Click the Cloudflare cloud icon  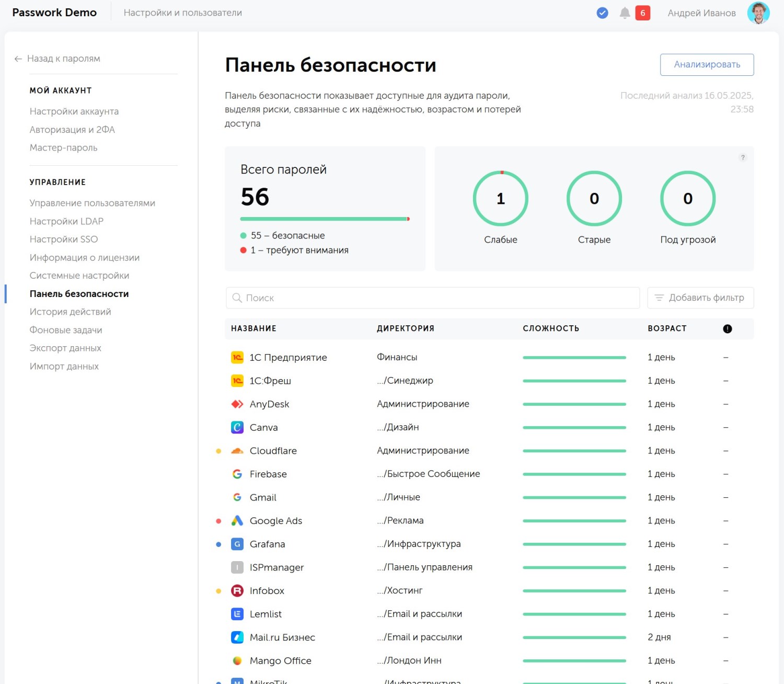coord(237,451)
